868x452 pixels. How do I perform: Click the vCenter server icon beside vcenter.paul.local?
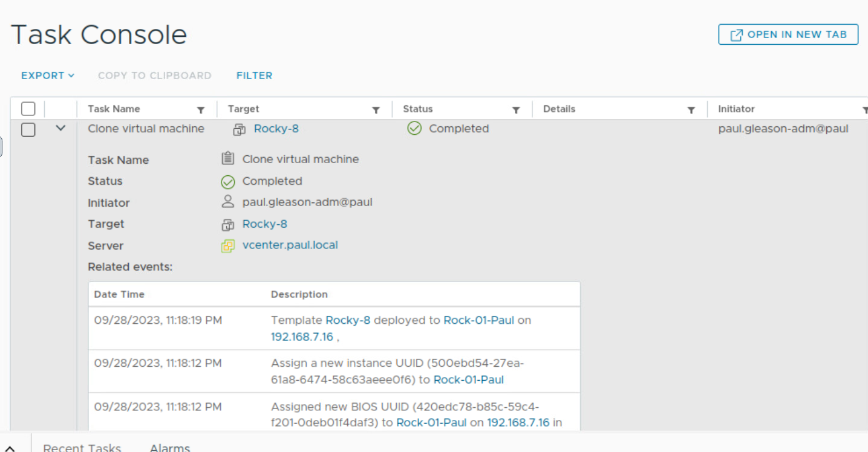227,246
